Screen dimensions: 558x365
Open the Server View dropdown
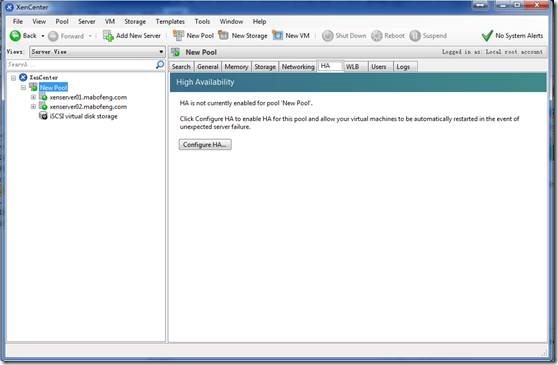point(98,52)
